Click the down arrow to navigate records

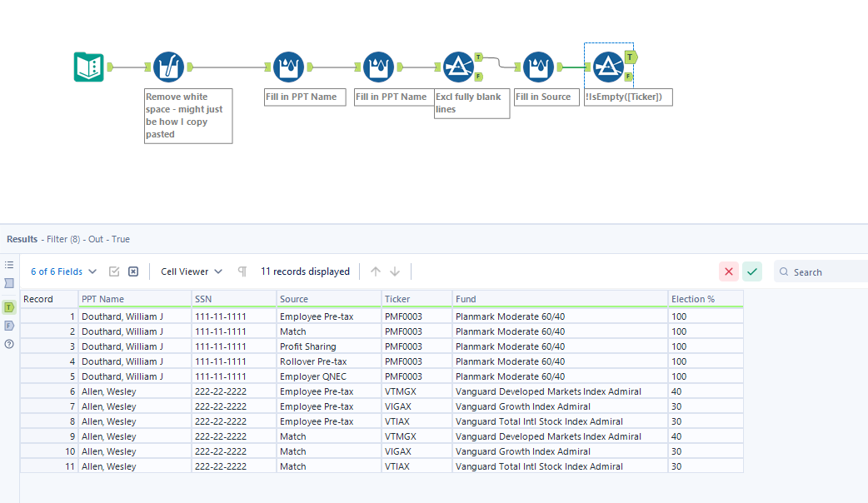coord(394,271)
